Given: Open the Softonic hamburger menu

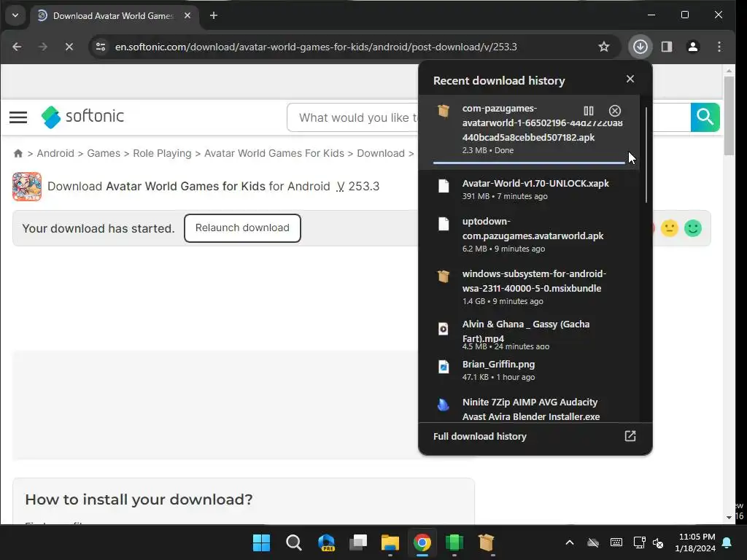Looking at the screenshot, I should coord(18,117).
